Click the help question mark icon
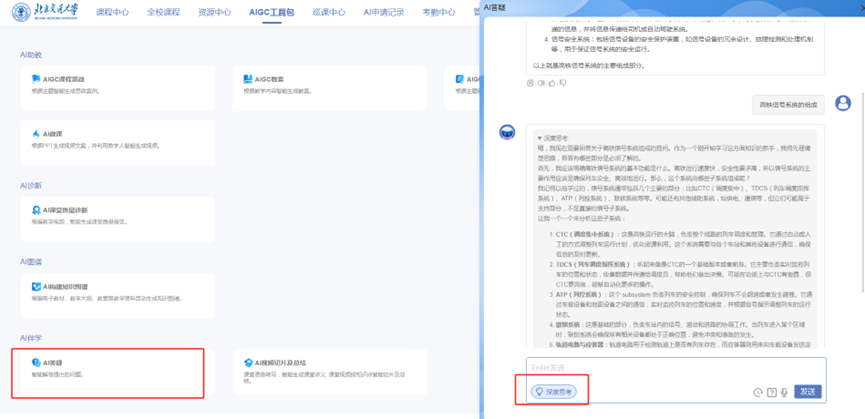This screenshot has width=865, height=419. click(x=771, y=392)
